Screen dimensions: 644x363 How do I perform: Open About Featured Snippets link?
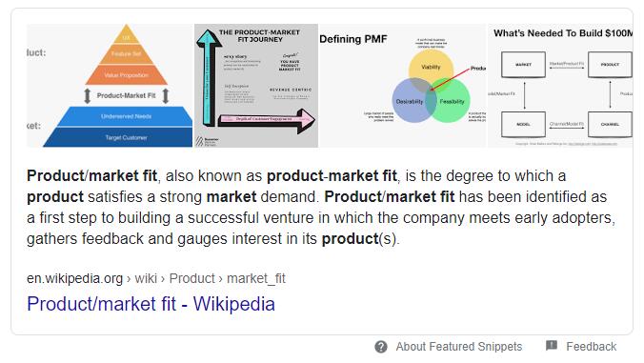(x=459, y=347)
